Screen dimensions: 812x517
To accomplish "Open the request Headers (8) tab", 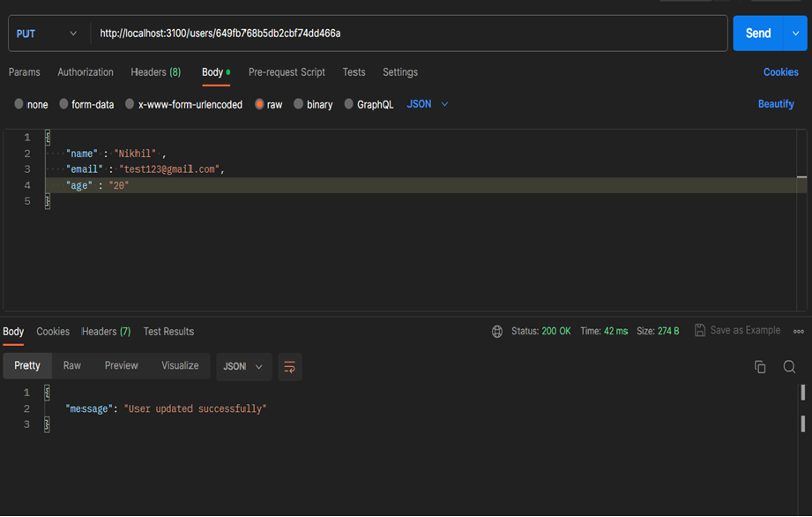I will [156, 72].
